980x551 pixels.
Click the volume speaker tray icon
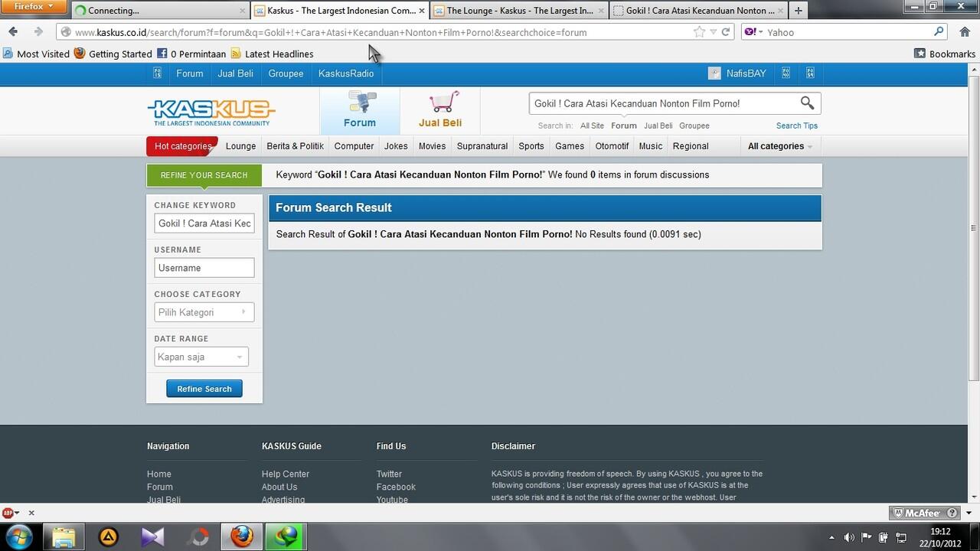(x=849, y=537)
